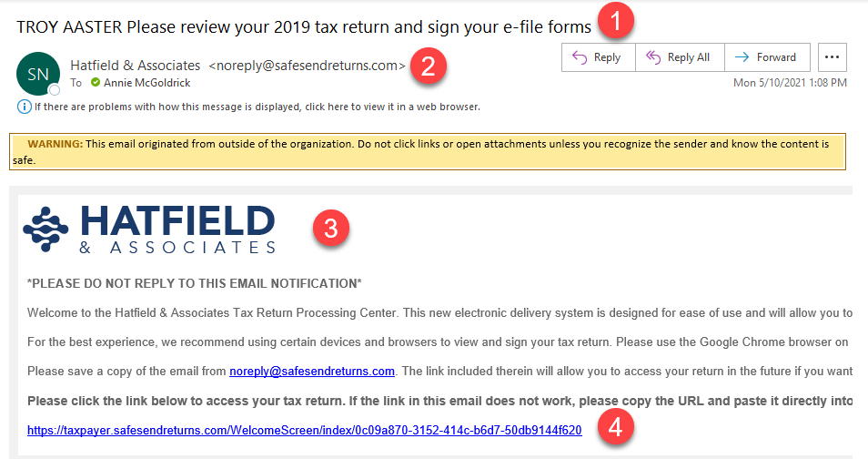Click the yellow external email WARNING banner

(x=428, y=151)
